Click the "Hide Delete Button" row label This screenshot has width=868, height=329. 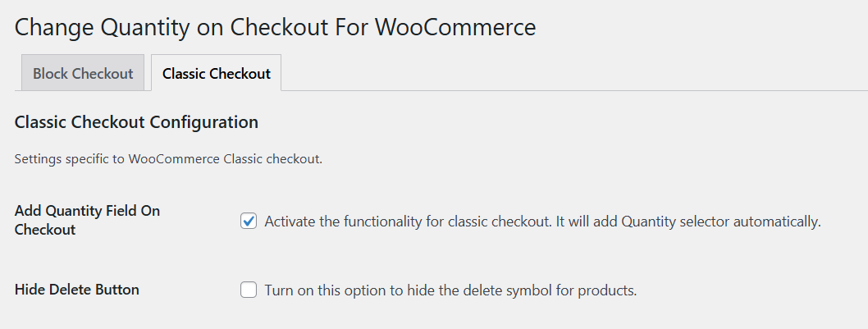(77, 290)
